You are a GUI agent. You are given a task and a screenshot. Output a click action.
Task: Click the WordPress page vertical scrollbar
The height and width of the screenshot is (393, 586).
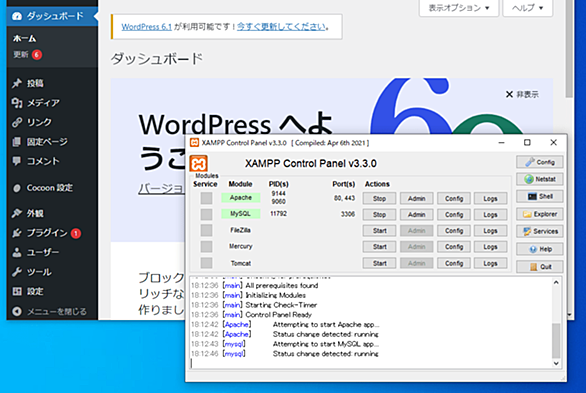569,49
